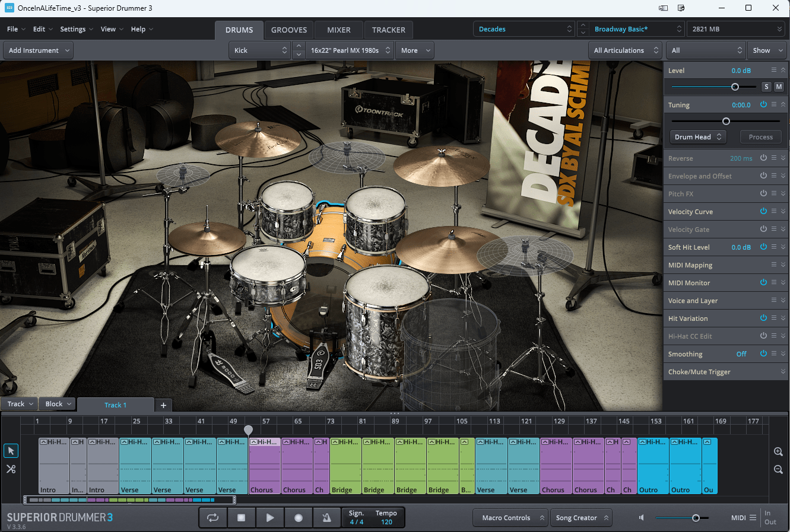This screenshot has height=532, width=790.
Task: Enable the Reverse power toggle
Action: pos(763,158)
